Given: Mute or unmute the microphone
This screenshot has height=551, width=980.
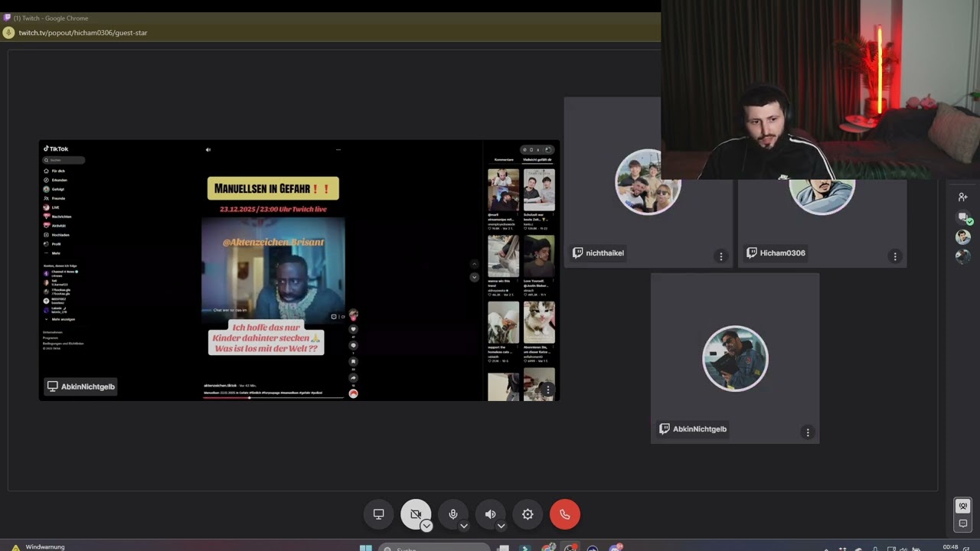Looking at the screenshot, I should [452, 514].
